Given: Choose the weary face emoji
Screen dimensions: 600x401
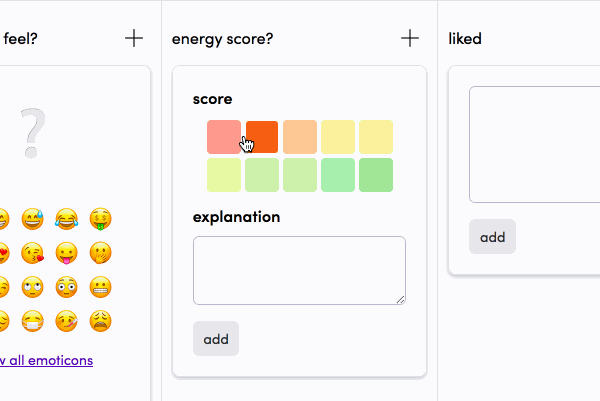Looking at the screenshot, I should click(x=101, y=321).
